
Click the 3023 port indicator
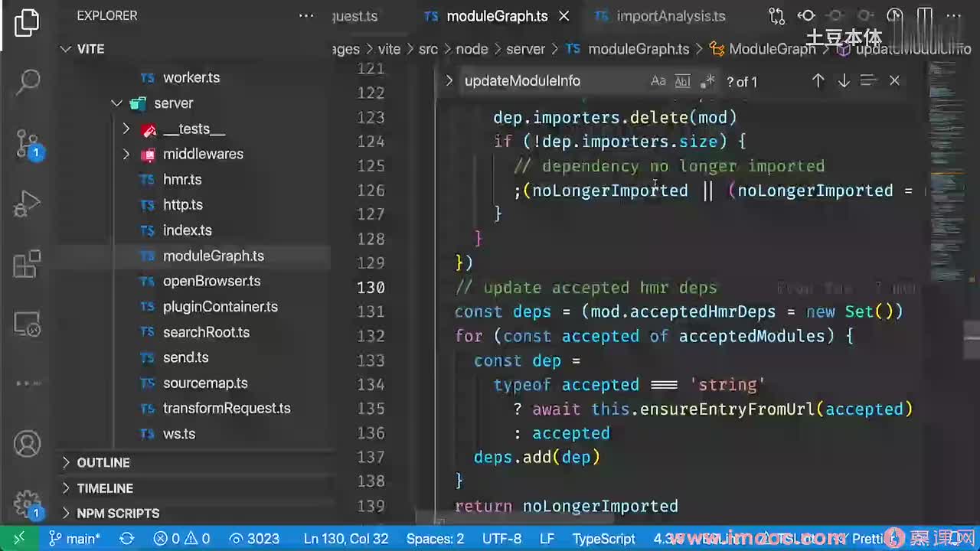tap(255, 539)
